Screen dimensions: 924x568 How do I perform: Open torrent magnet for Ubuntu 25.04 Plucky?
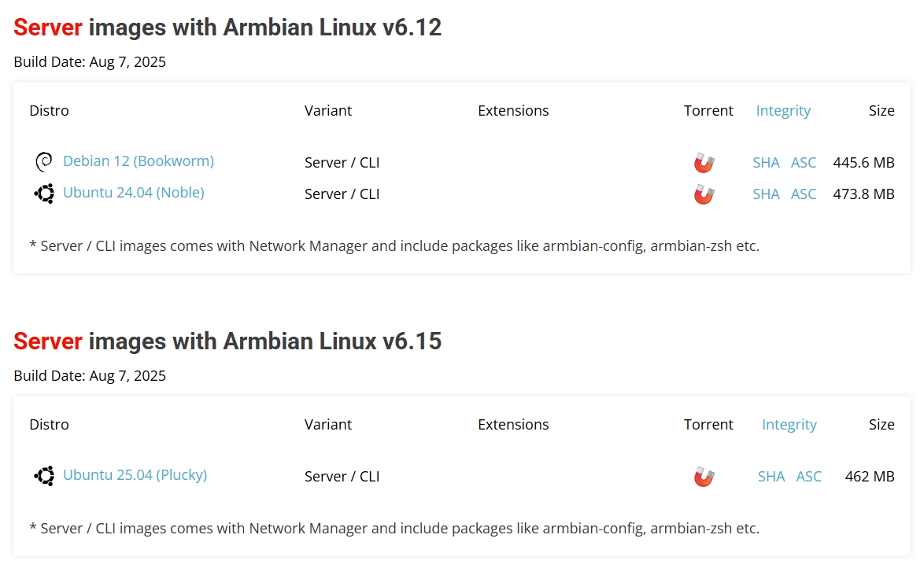(x=704, y=477)
